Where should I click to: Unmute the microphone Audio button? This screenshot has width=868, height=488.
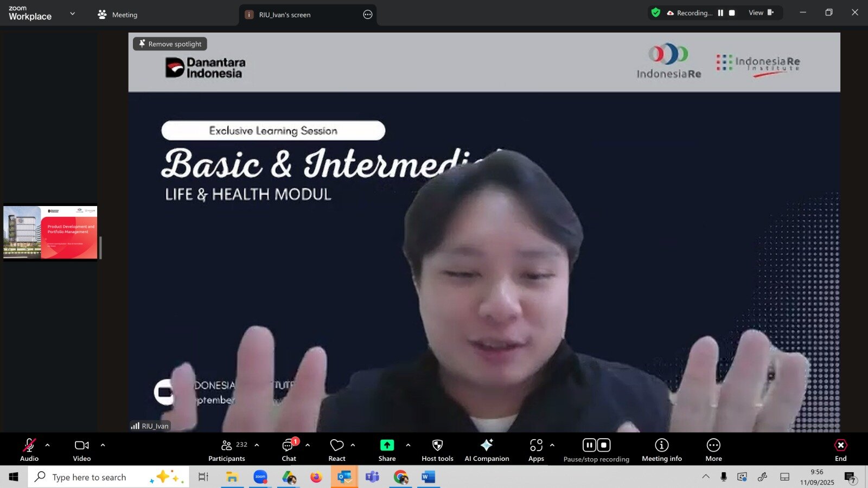[x=29, y=450]
